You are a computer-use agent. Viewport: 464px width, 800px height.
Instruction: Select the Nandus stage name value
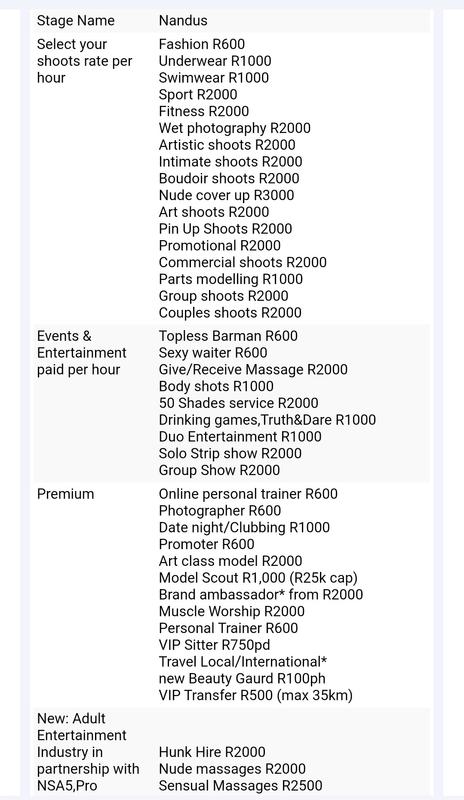tap(183, 20)
